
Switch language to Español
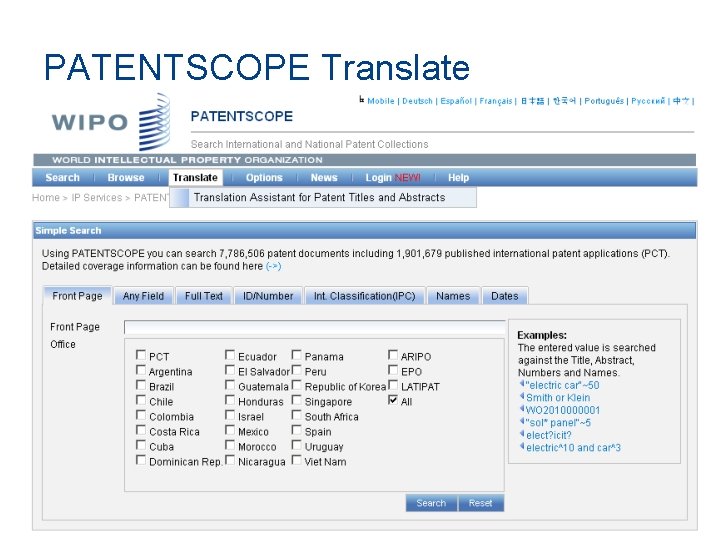click(456, 101)
